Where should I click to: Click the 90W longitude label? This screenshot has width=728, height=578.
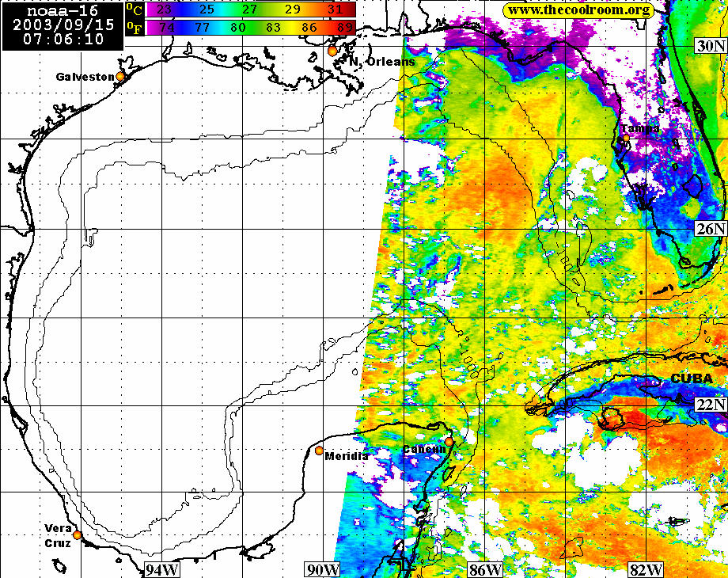click(323, 570)
